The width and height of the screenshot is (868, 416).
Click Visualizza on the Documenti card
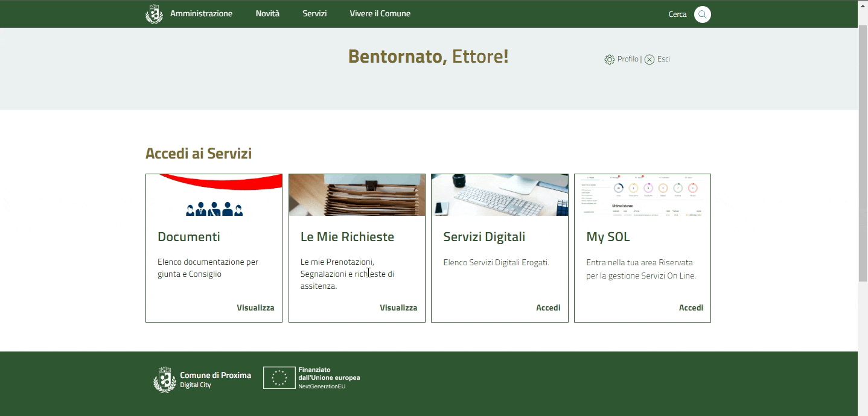255,307
